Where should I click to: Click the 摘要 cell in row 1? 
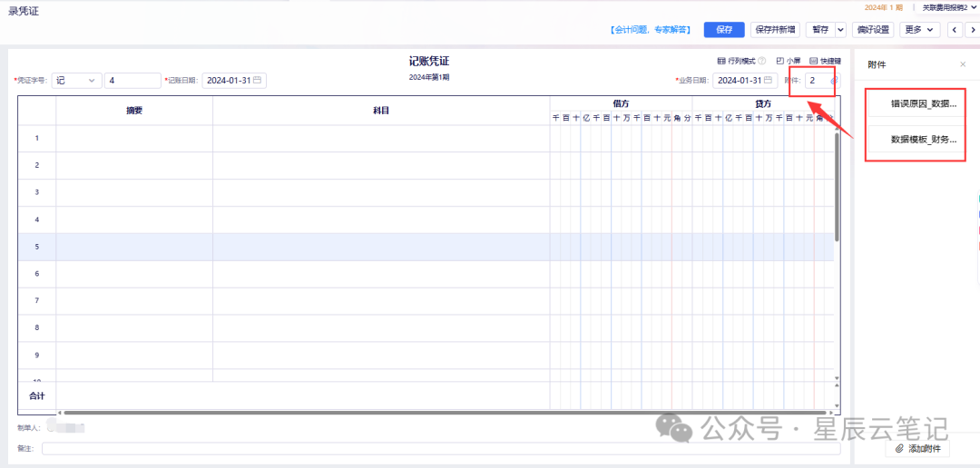point(134,138)
